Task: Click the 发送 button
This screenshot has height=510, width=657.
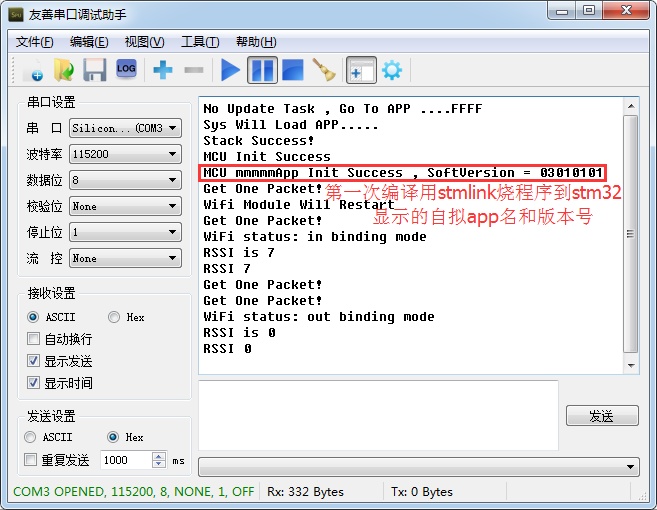Action: point(601,416)
